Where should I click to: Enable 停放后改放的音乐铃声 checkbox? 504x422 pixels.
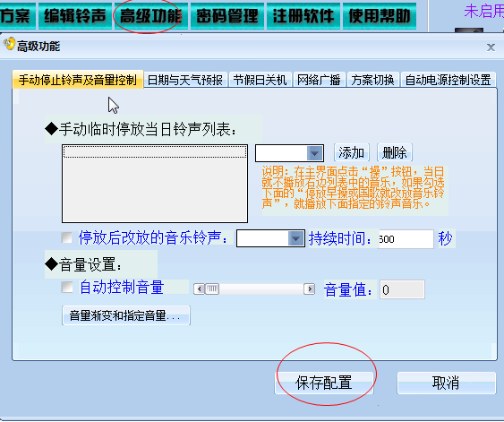click(67, 237)
